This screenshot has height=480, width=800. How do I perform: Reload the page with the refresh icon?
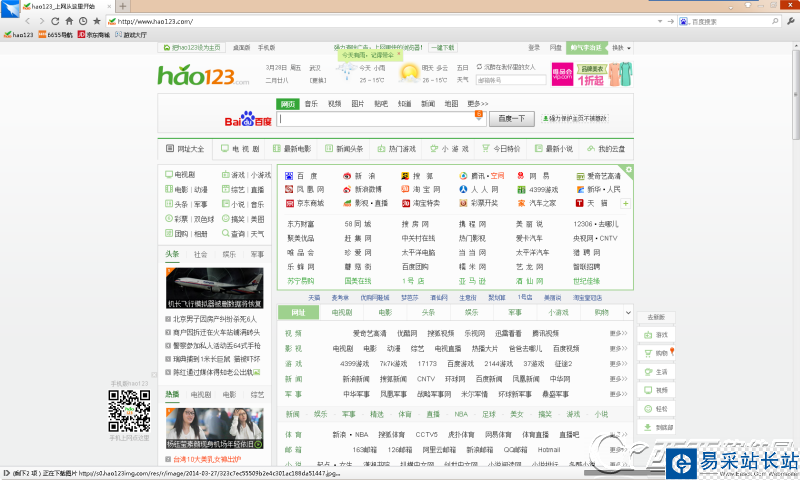(x=55, y=21)
